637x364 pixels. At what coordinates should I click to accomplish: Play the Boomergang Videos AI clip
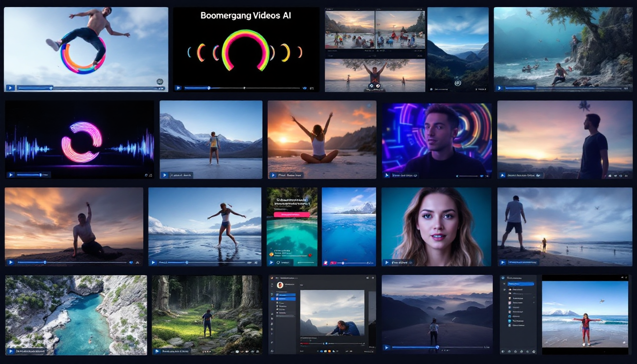click(178, 88)
